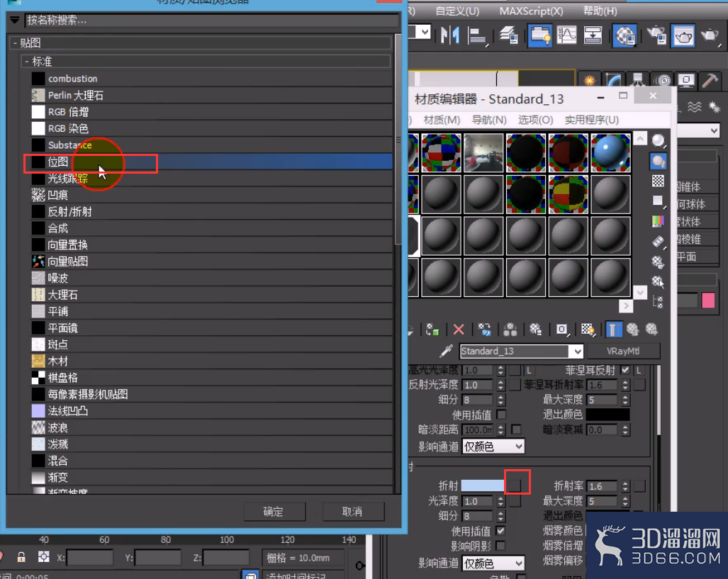Switch to the Utilities hammer tab
Screen dimensions: 728x579
[710, 80]
